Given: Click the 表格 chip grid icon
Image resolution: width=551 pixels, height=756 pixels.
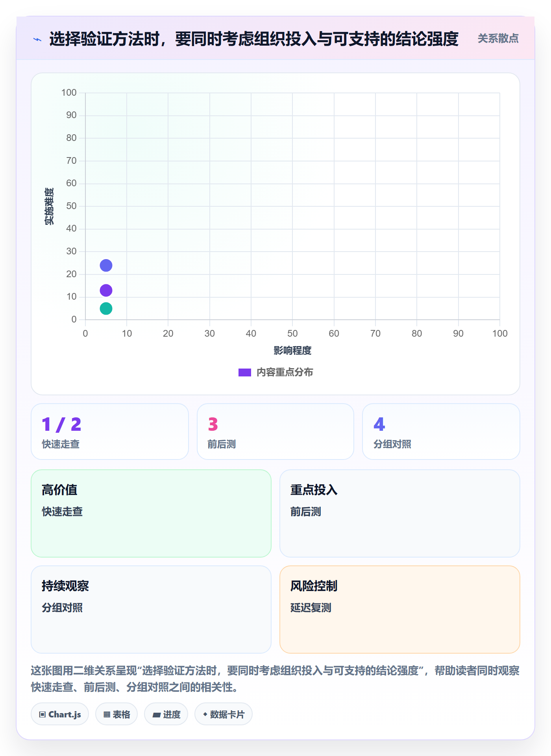Looking at the screenshot, I should [x=107, y=715].
